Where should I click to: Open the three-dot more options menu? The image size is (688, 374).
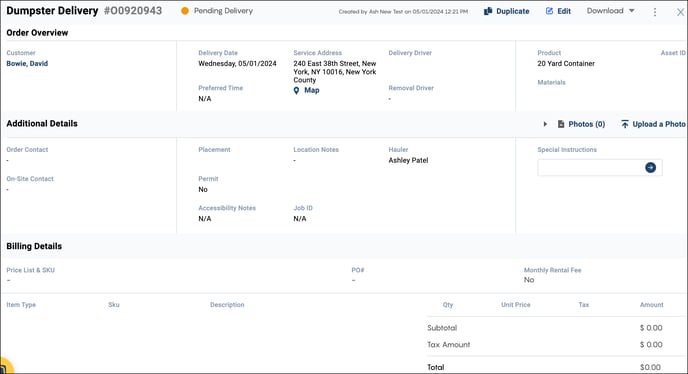pos(655,12)
